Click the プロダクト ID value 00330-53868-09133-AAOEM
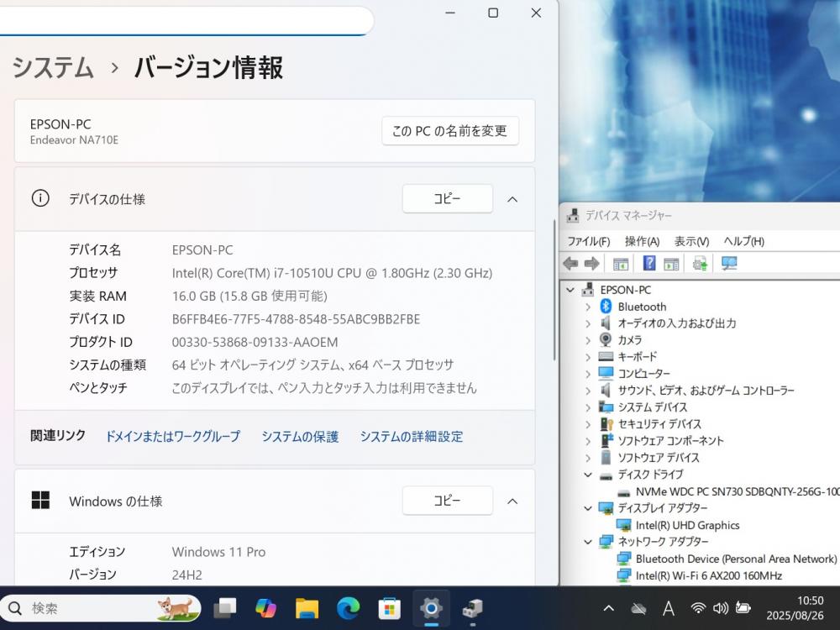Viewport: 840px width, 630px height. pyautogui.click(x=255, y=343)
